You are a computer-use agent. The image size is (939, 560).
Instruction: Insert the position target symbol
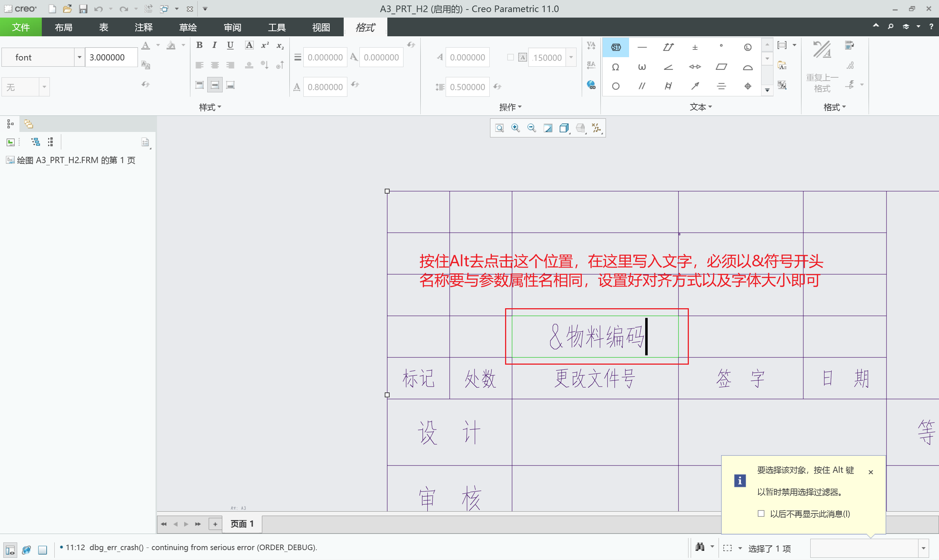pos(748,86)
